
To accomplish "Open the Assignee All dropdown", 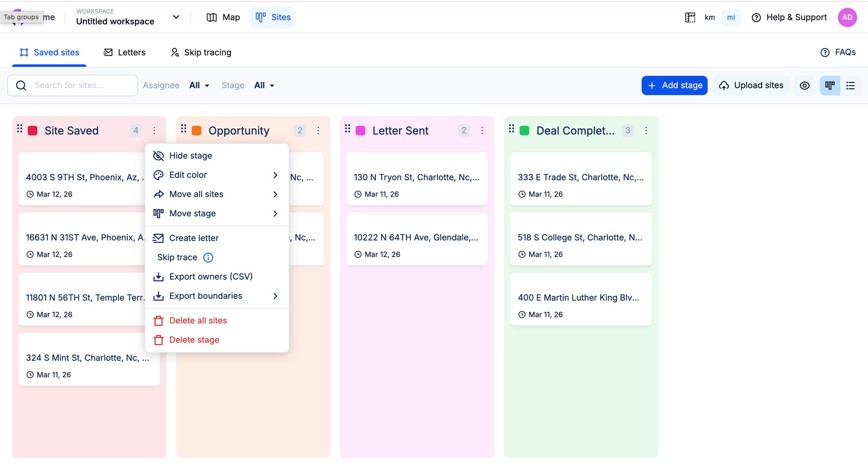I will (199, 85).
